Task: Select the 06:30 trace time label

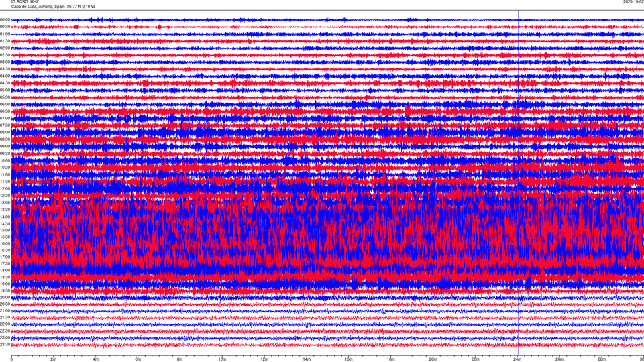Action: pos(5,111)
